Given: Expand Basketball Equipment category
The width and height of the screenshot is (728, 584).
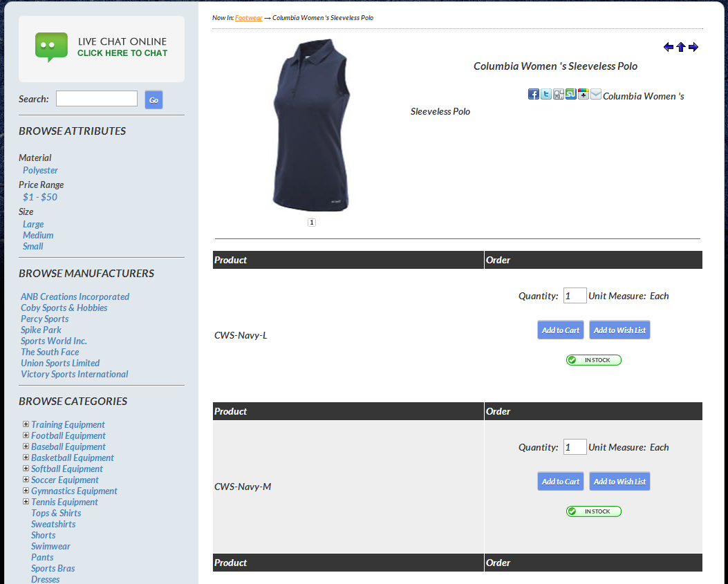Looking at the screenshot, I should [26, 458].
